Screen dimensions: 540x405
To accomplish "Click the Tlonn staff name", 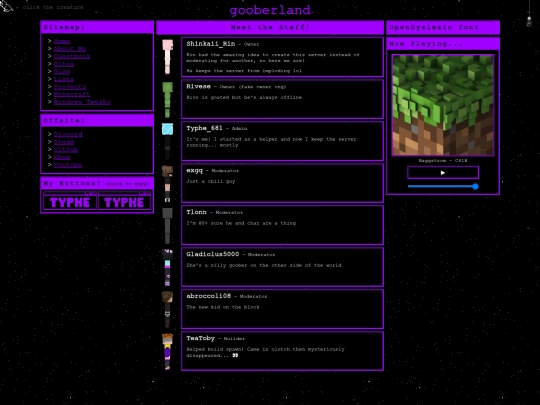I will tap(196, 212).
